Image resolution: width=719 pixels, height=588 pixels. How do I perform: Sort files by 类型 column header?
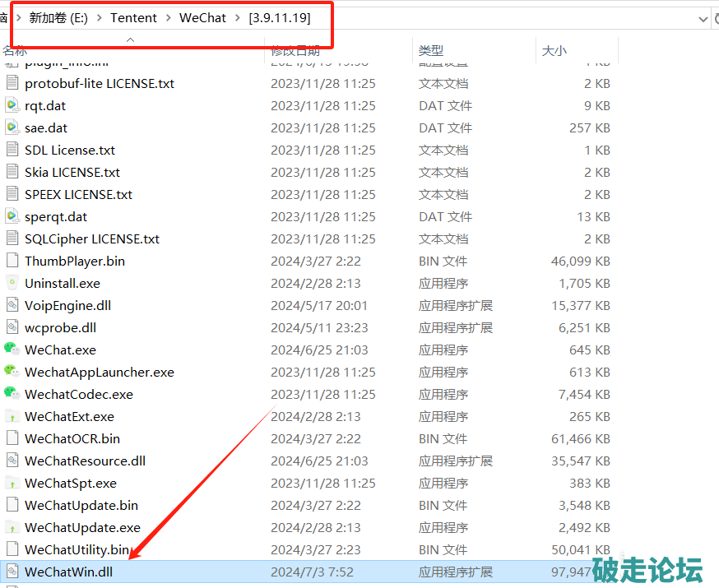[431, 51]
